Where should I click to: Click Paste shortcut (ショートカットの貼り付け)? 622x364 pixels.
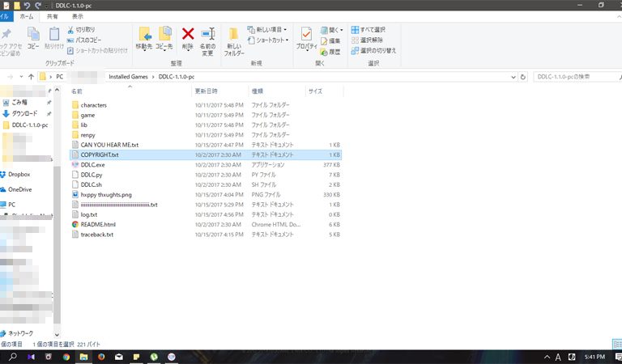(97, 50)
